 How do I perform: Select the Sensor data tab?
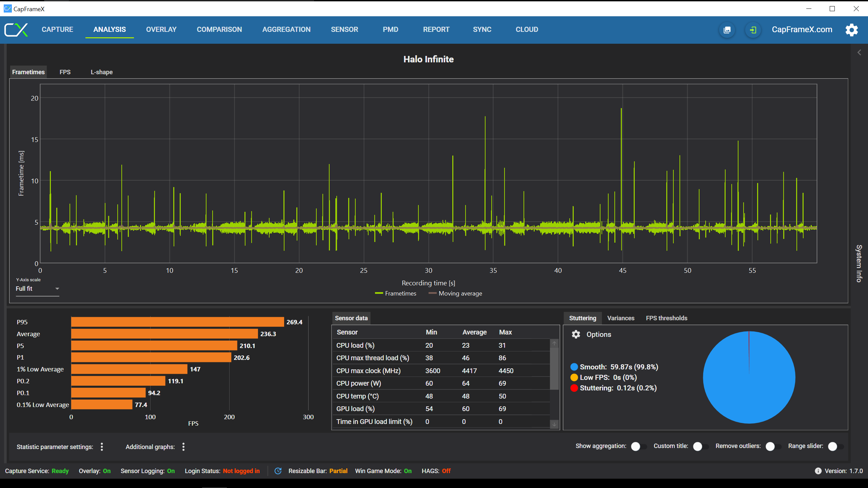point(351,318)
